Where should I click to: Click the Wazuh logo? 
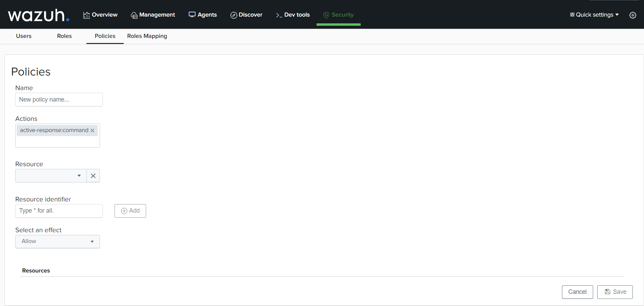[x=38, y=15]
